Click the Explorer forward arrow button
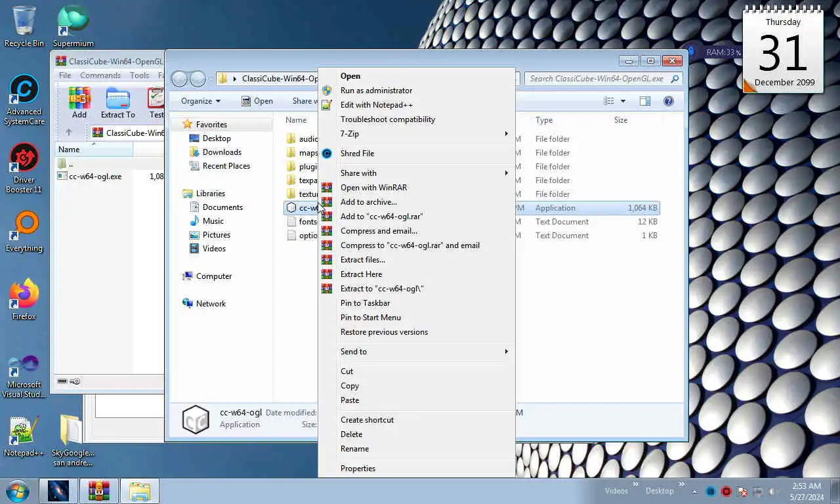Image resolution: width=840 pixels, height=504 pixels. 198,79
